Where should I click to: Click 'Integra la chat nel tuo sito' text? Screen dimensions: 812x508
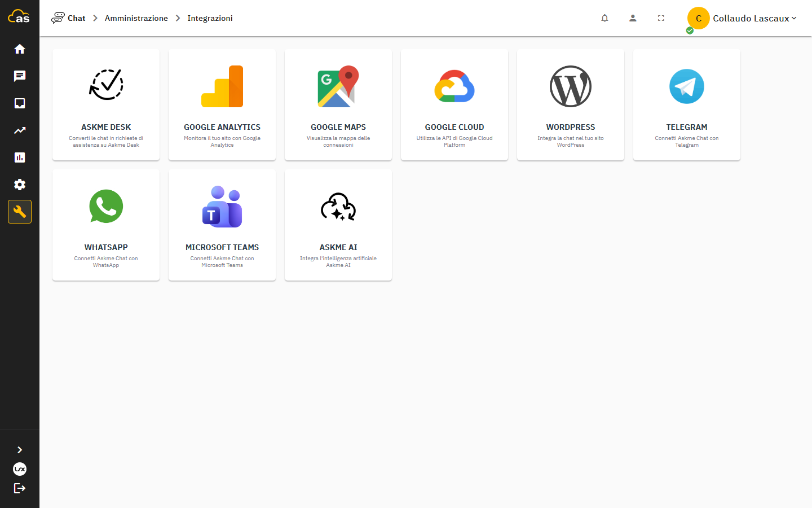571,142
